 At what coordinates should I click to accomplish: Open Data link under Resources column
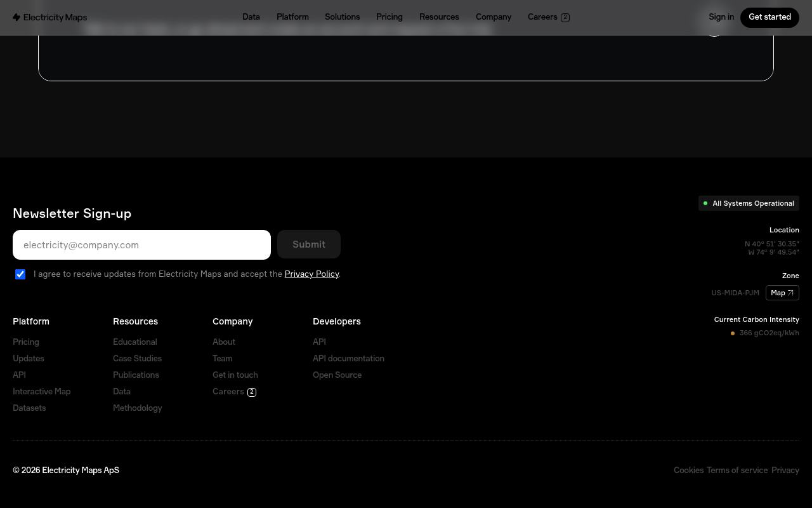pyautogui.click(x=122, y=391)
